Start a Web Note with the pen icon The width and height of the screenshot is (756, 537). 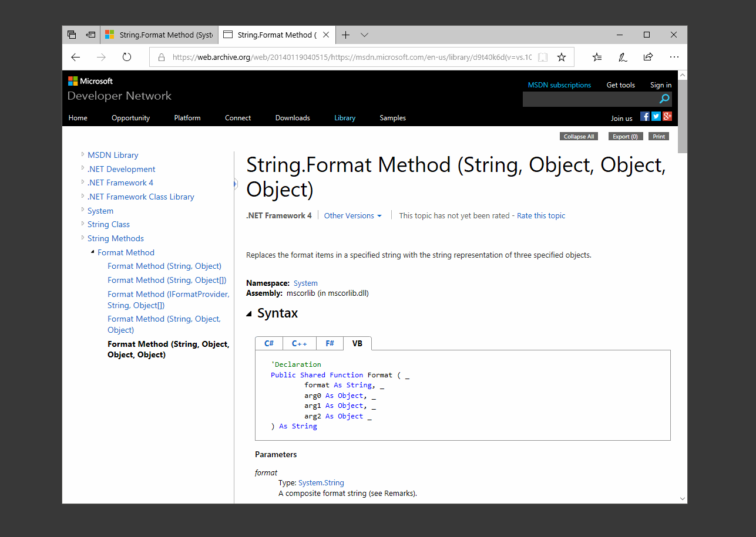click(x=622, y=57)
